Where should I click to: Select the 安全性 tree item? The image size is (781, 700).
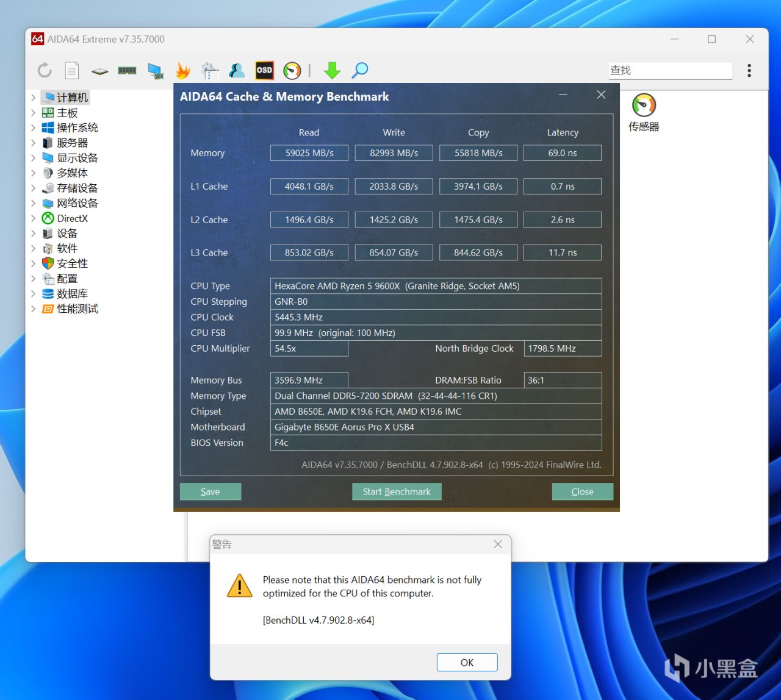[65, 263]
